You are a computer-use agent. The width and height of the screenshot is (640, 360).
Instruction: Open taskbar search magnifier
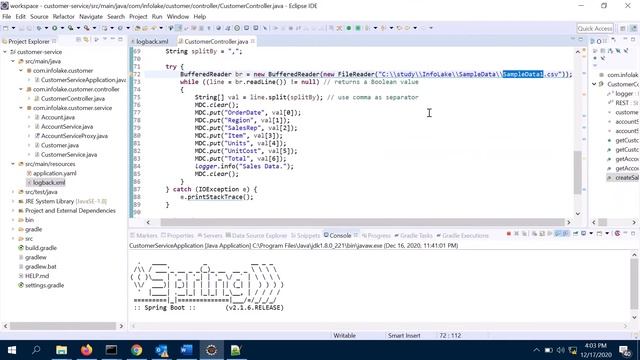(x=36, y=350)
